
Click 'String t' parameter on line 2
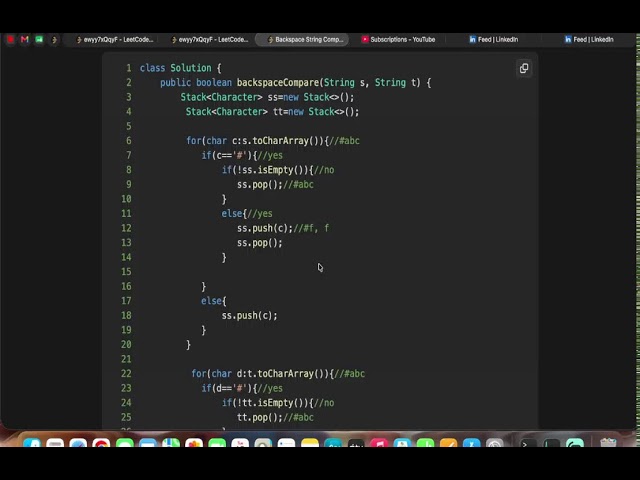(x=395, y=82)
